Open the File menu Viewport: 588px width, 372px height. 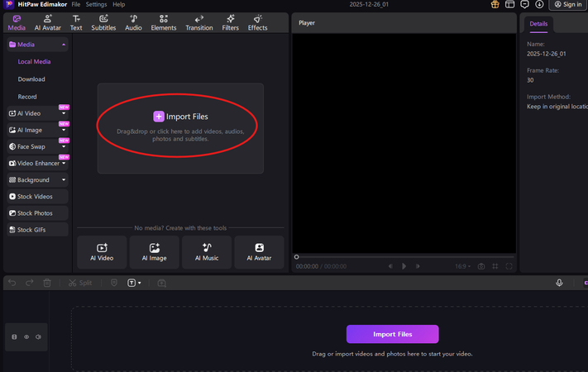pyautogui.click(x=76, y=4)
